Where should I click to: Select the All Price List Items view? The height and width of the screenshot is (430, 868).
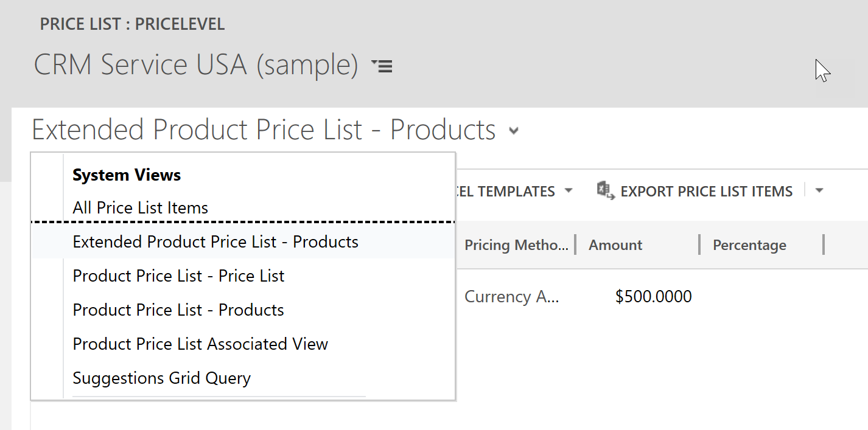pos(139,207)
